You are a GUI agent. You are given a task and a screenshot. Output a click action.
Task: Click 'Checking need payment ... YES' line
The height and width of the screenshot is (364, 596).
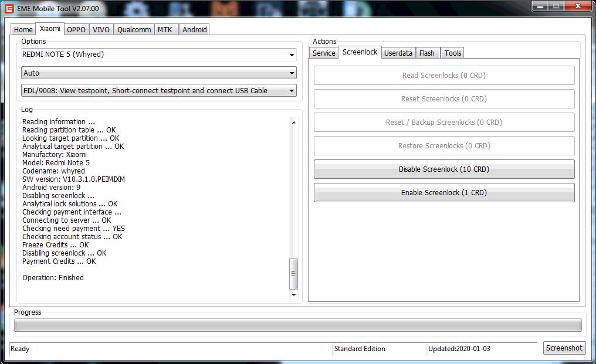point(73,229)
